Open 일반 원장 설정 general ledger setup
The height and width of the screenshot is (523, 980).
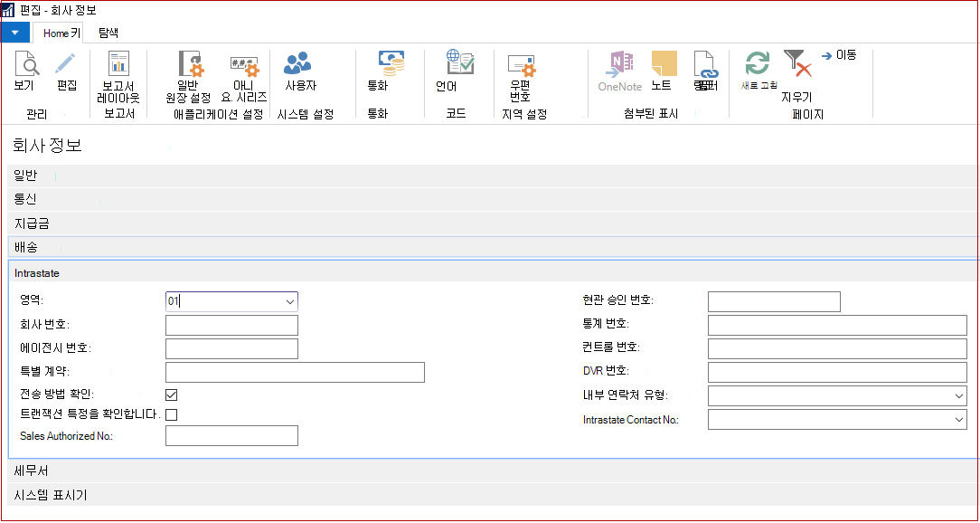pyautogui.click(x=190, y=64)
